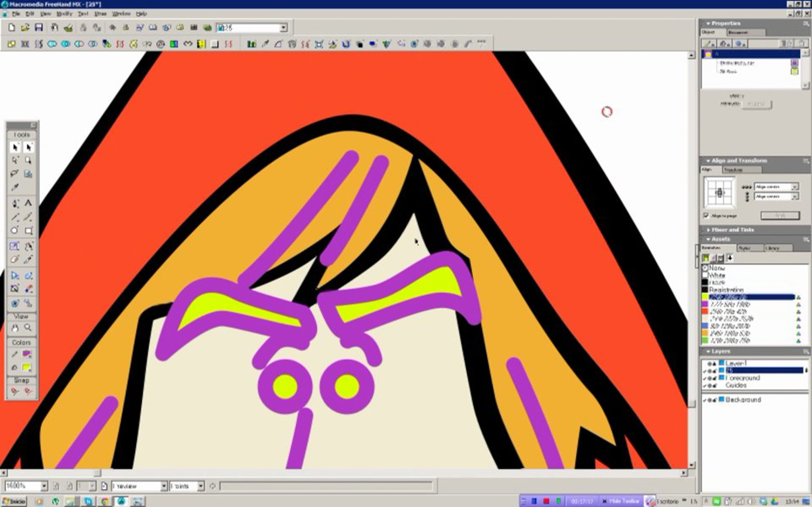Choose the Eraser tool
Viewport: 812px width, 507px height.
15,260
